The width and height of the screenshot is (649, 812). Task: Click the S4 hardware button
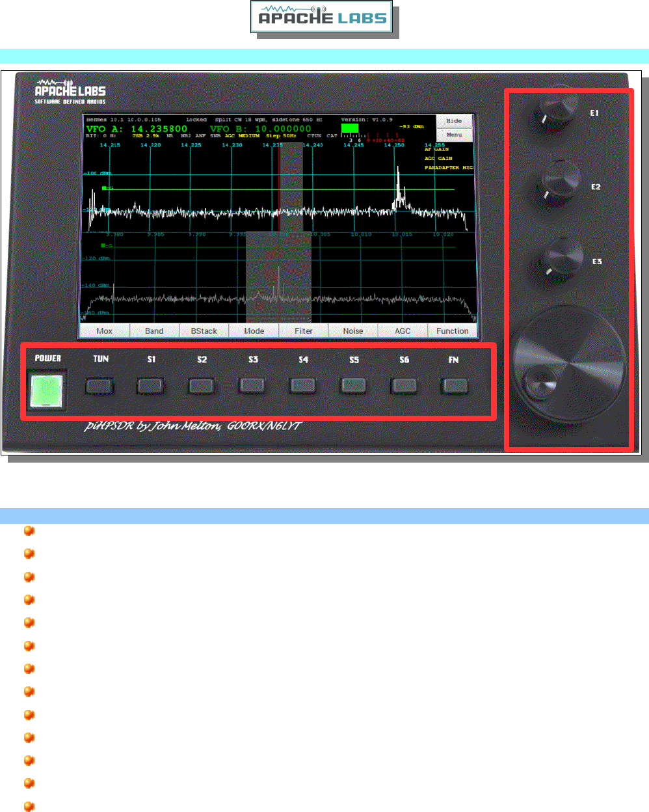(302, 386)
